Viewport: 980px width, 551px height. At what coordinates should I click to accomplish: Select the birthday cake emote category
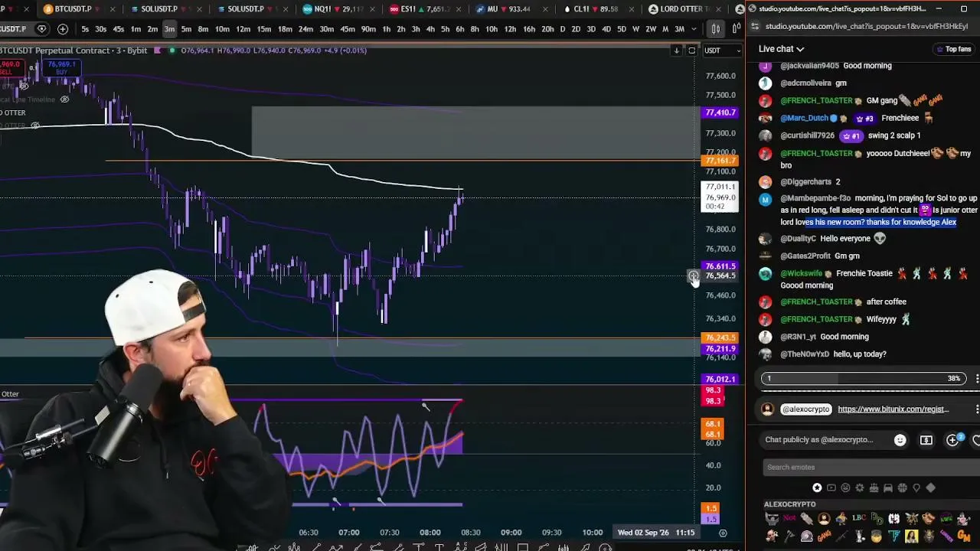pos(874,488)
